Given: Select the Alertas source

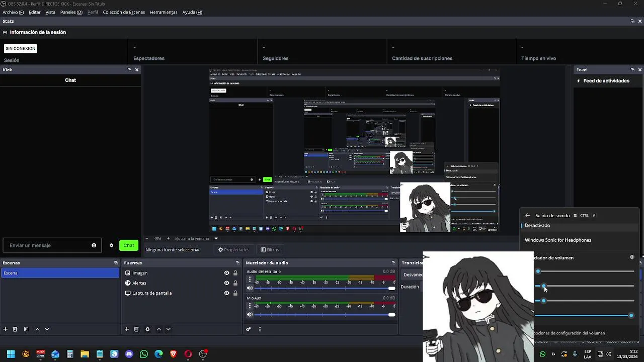Looking at the screenshot, I should click(x=139, y=283).
